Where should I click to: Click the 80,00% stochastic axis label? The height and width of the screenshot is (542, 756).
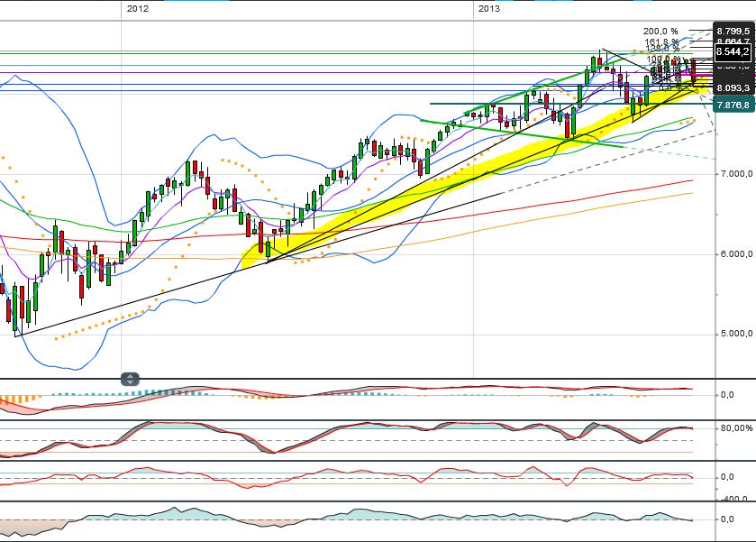737,428
